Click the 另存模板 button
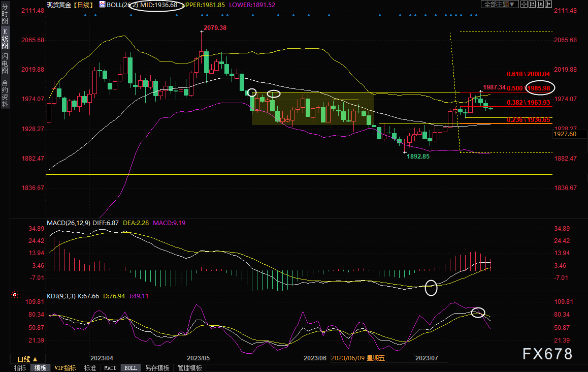The height and width of the screenshot is (372, 588). click(x=157, y=368)
